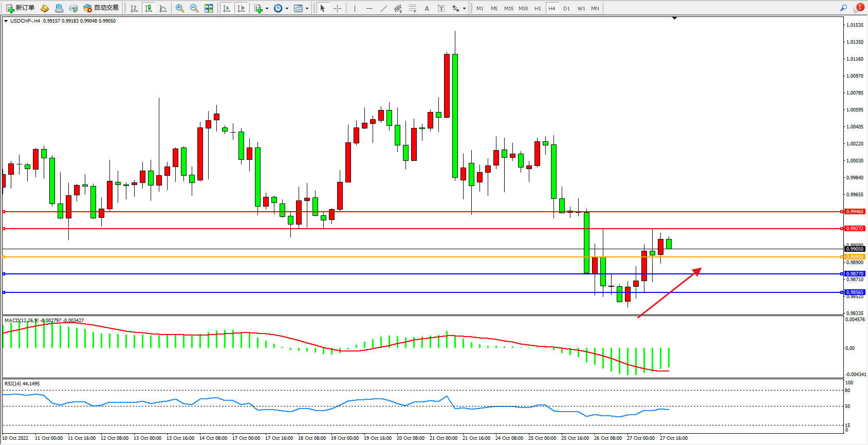Click the chart shift marker triangle at top
The width and height of the screenshot is (868, 445).
pos(675,18)
